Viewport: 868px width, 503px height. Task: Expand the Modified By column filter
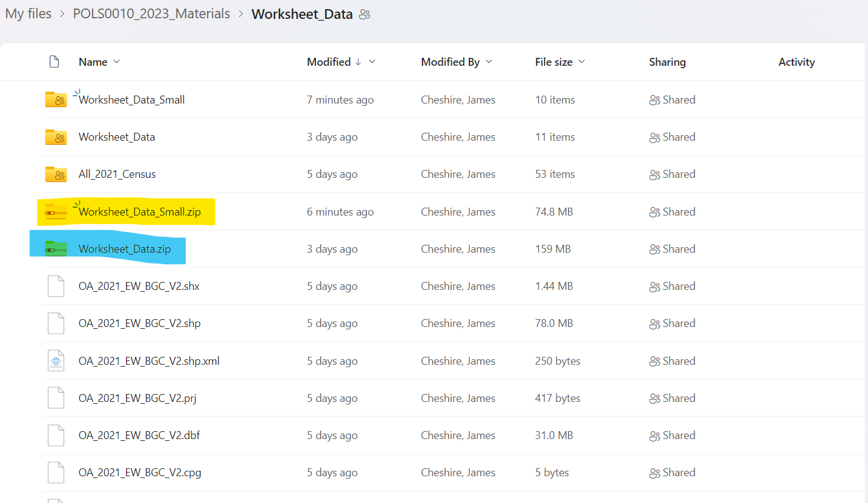(489, 62)
